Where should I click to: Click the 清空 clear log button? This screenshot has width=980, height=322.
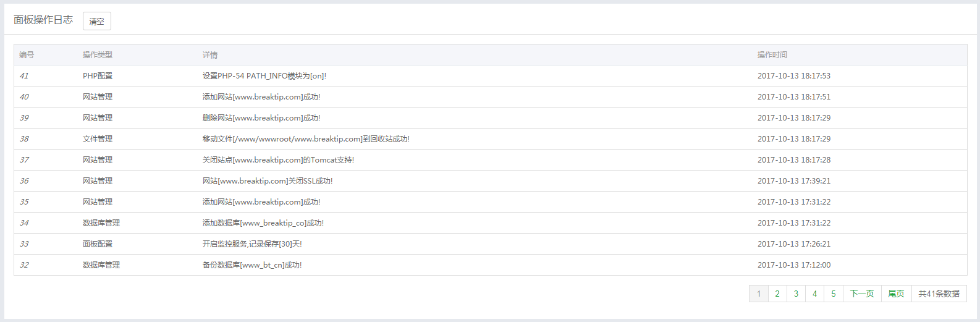tap(97, 21)
